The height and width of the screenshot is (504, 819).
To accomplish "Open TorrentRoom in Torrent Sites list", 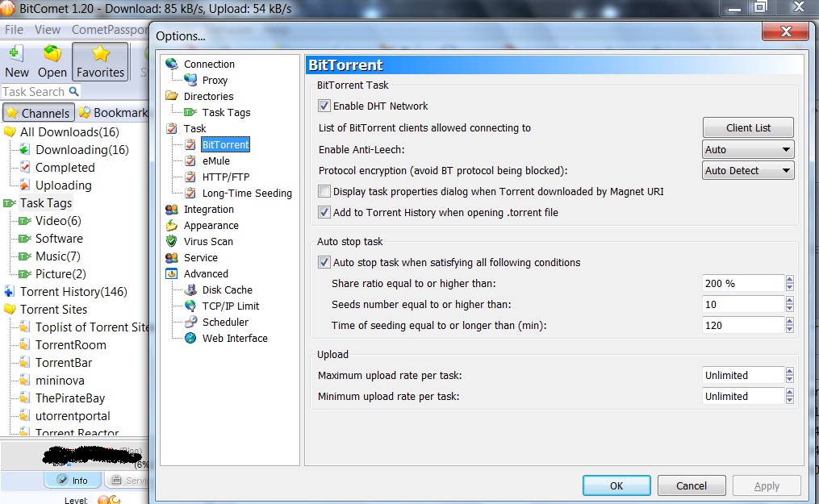I will tap(70, 345).
